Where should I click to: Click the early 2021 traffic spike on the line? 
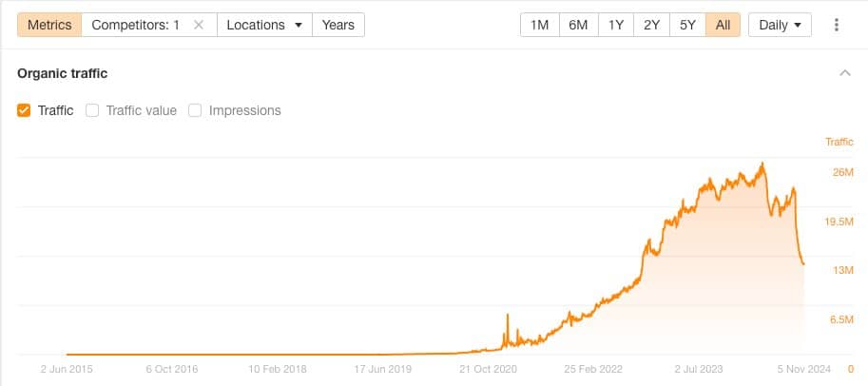click(507, 315)
